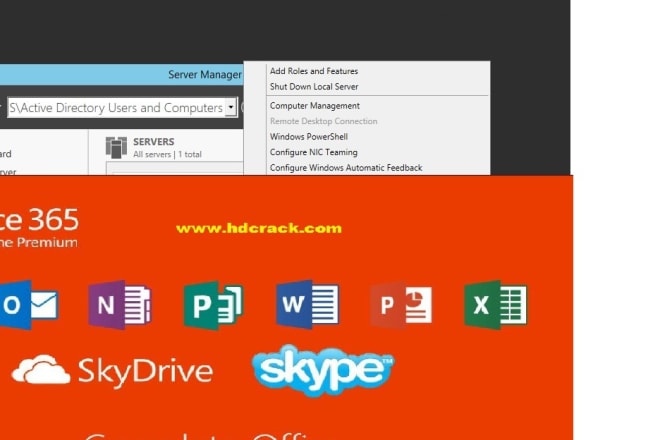The width and height of the screenshot is (660, 440).
Task: Click the Excel icon
Action: coord(495,305)
